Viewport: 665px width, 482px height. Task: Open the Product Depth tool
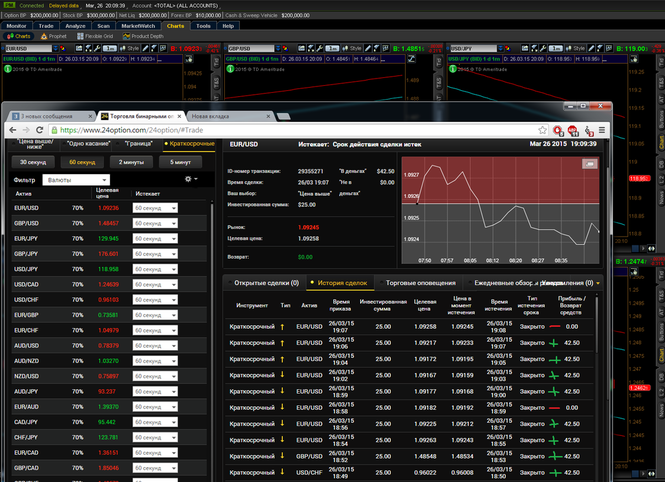pos(145,36)
